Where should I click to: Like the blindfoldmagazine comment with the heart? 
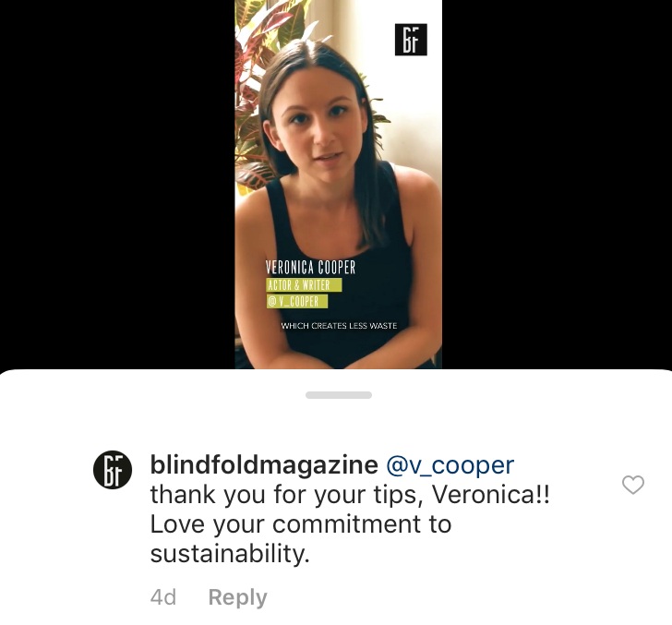click(x=633, y=485)
